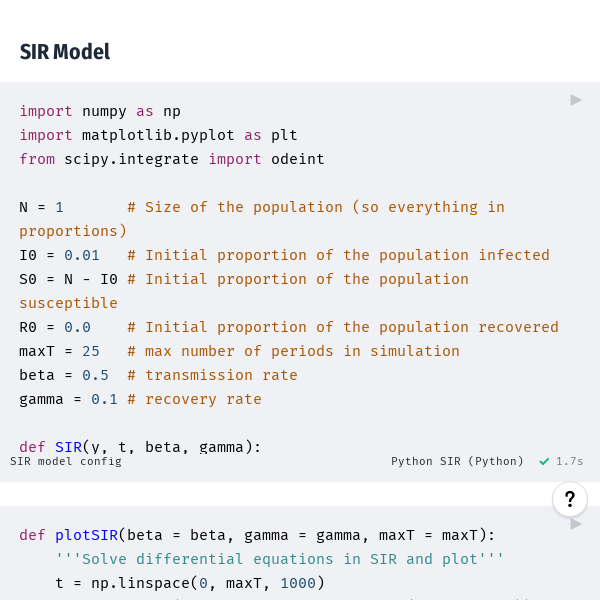Click the def SIR function definition line

[x=140, y=447]
